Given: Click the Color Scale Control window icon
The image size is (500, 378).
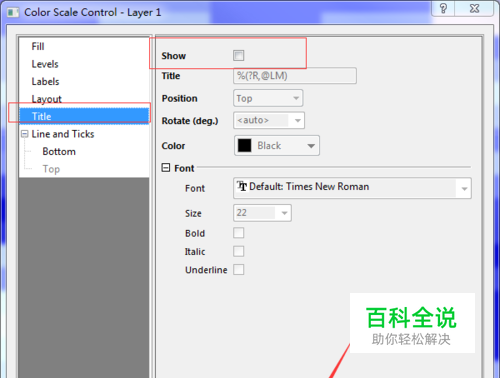Looking at the screenshot, I should pos(13,13).
